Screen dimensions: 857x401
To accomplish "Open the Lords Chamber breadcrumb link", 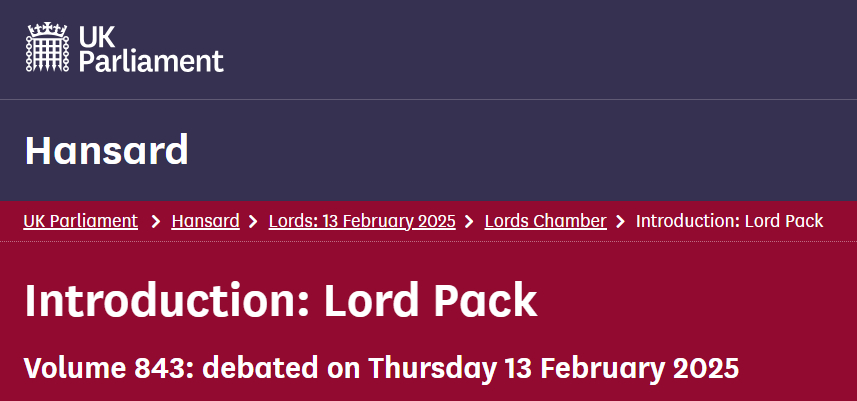I will [545, 221].
